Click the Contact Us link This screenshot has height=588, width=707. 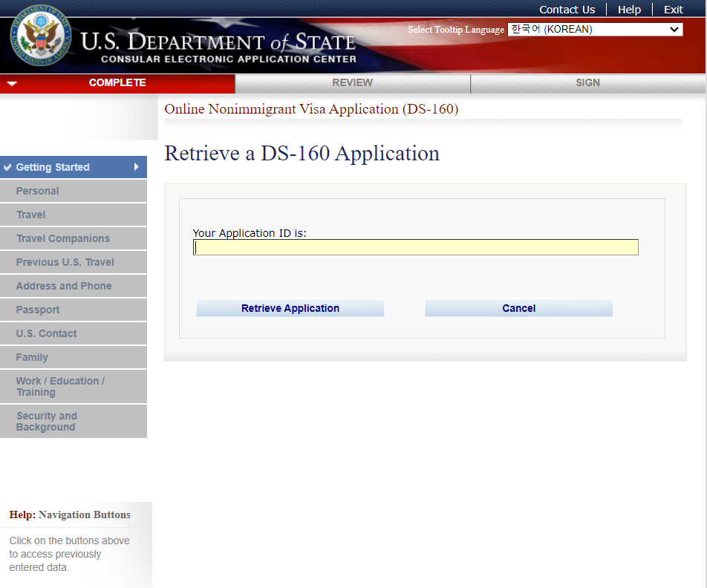[567, 10]
